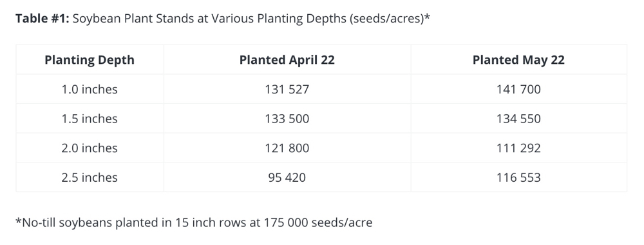The height and width of the screenshot is (245, 644).
Task: Click the 133 500 cell value
Action: click(287, 119)
